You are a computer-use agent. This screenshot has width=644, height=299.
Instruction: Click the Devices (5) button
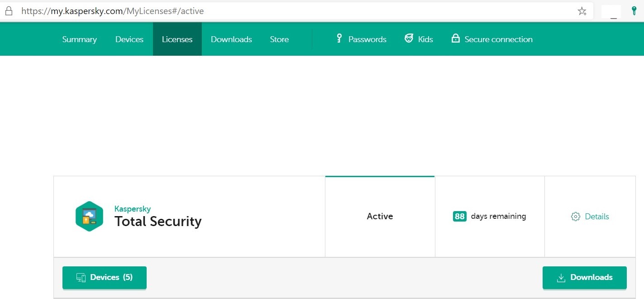(105, 278)
